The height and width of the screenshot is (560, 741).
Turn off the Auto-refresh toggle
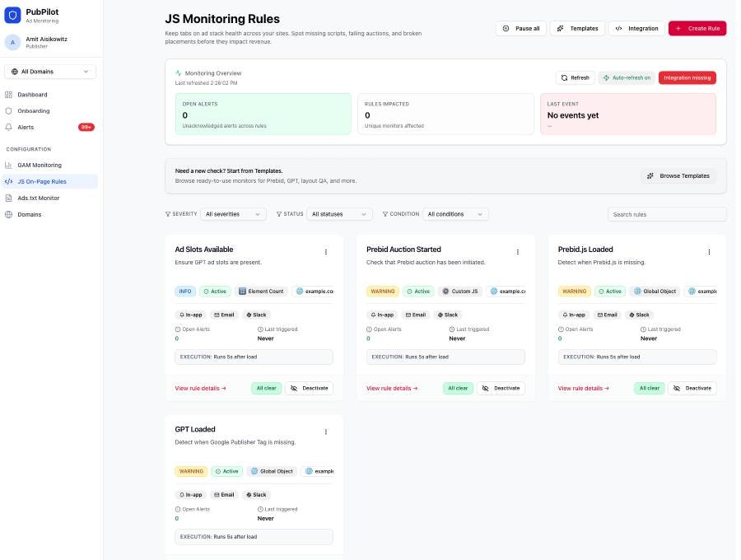pyautogui.click(x=626, y=77)
